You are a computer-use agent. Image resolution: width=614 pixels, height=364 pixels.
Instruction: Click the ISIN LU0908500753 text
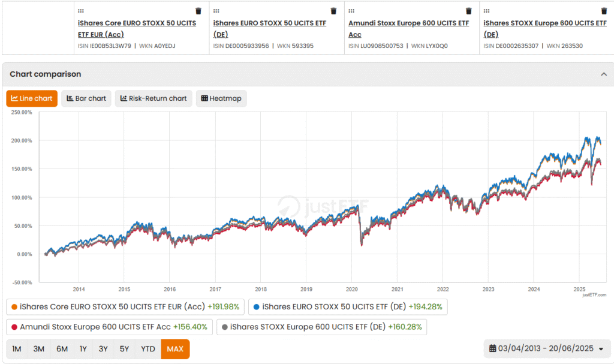pyautogui.click(x=376, y=46)
